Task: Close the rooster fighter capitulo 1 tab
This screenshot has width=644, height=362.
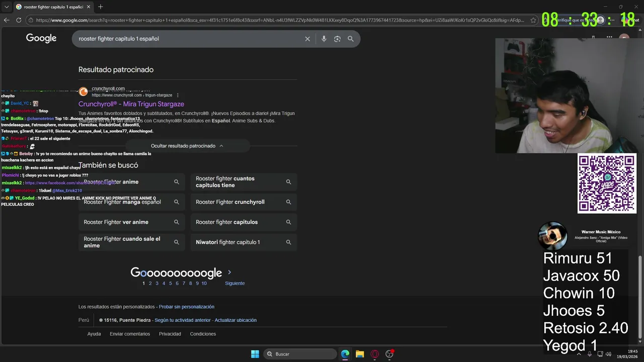Action: (x=89, y=7)
